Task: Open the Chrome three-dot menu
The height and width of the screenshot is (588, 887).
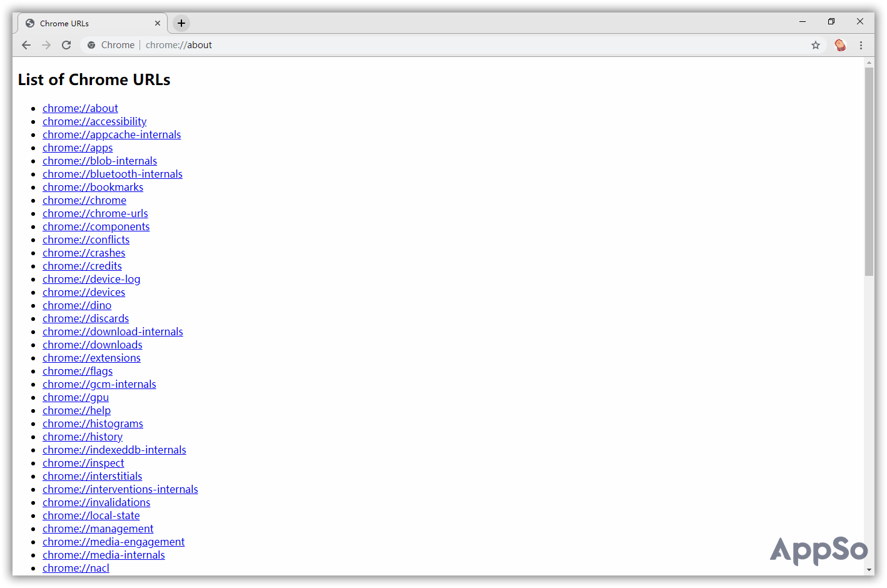Action: point(861,45)
